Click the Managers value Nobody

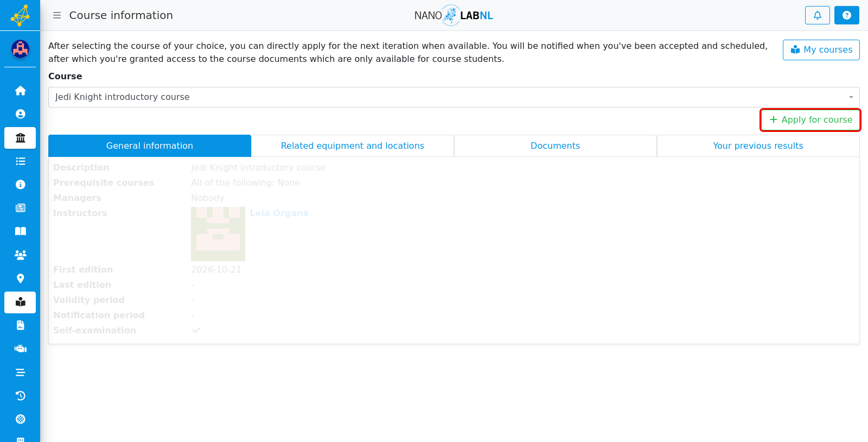[207, 198]
